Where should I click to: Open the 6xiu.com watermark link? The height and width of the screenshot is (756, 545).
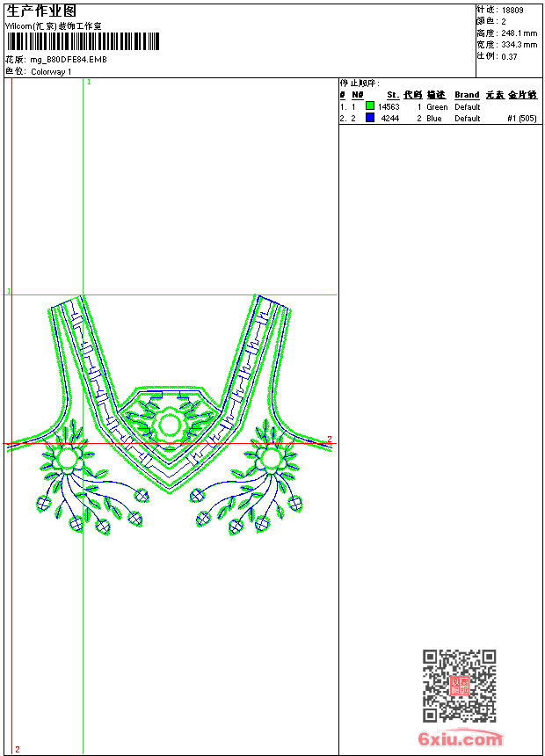(x=461, y=740)
